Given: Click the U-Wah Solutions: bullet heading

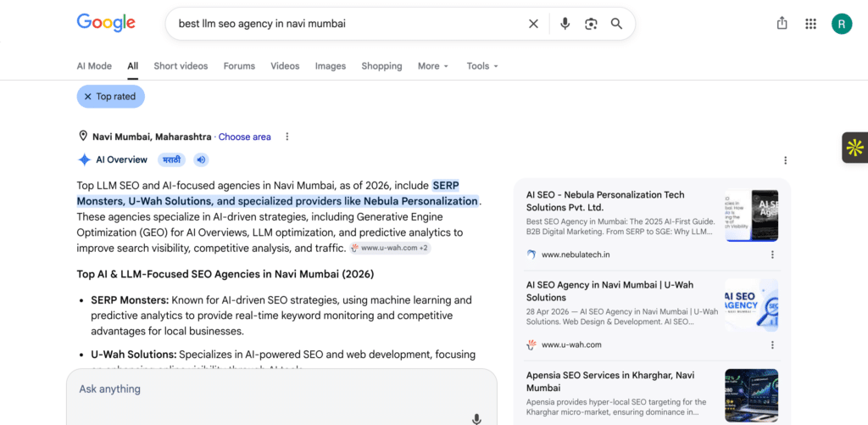Looking at the screenshot, I should pos(133,354).
